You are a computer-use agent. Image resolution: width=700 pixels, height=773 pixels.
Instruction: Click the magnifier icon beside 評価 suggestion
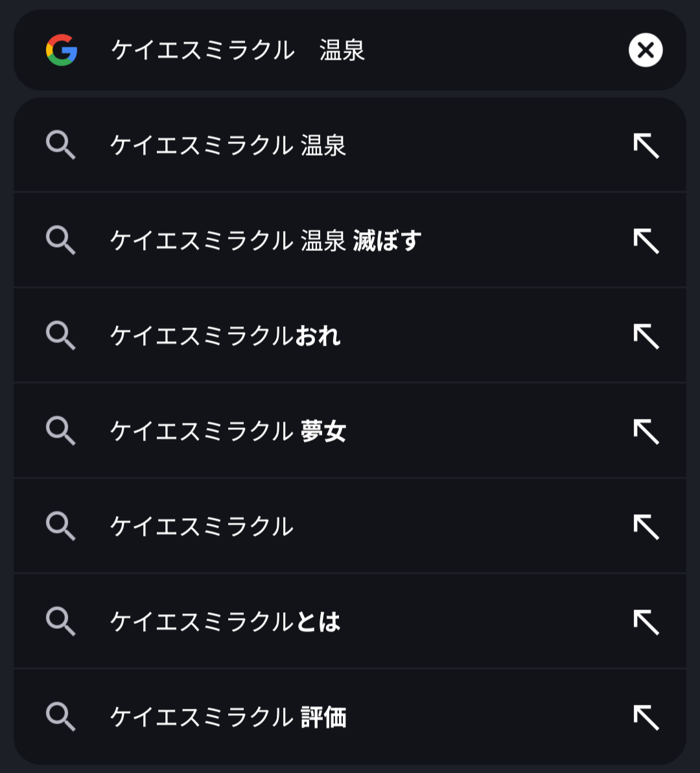(61, 717)
